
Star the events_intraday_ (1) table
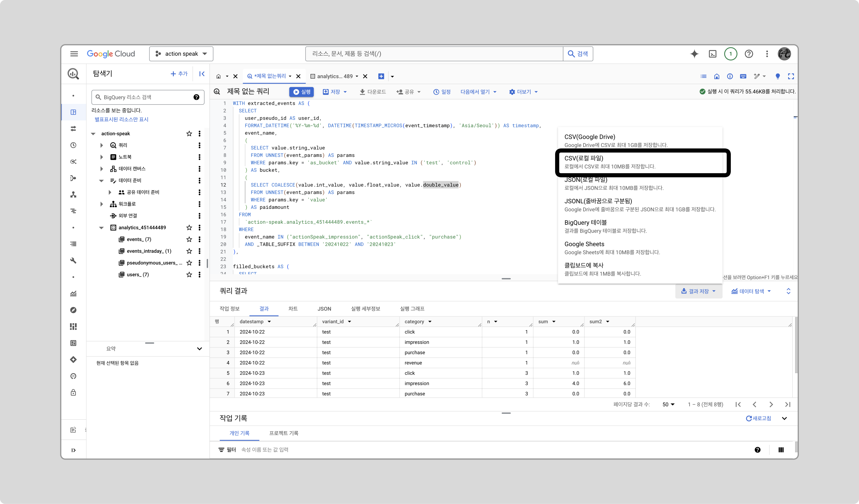point(189,251)
